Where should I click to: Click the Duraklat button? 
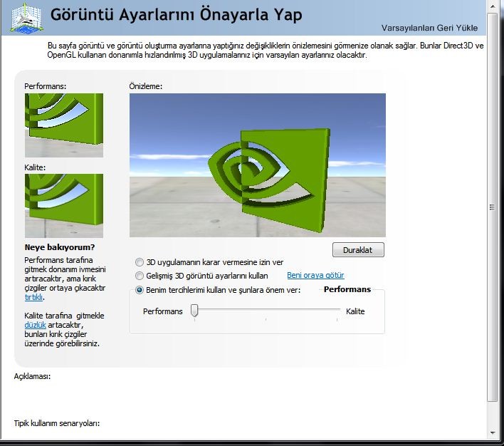click(358, 250)
